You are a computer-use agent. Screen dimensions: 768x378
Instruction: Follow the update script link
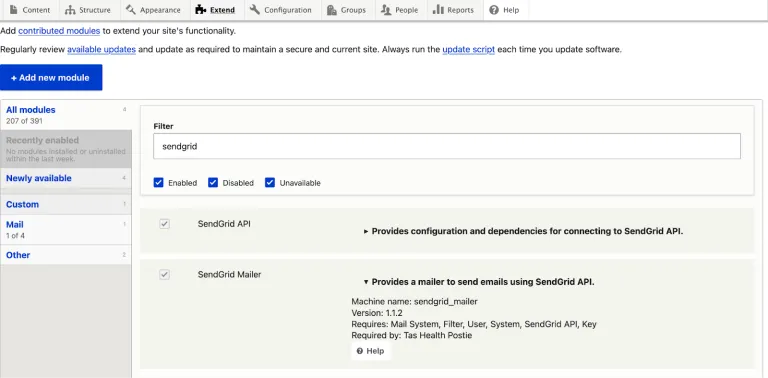[468, 49]
